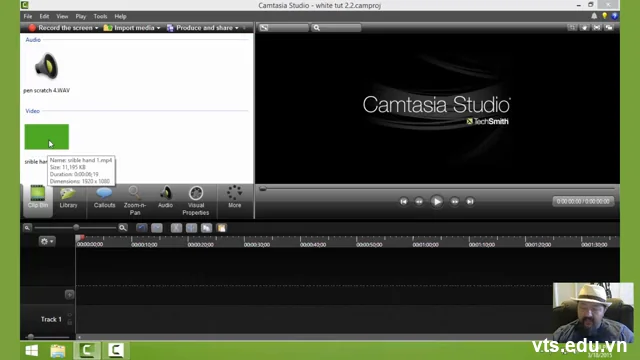Viewport: 640px width, 360px height.
Task: Click the yellow lightbulb tips icon
Action: click(604, 16)
